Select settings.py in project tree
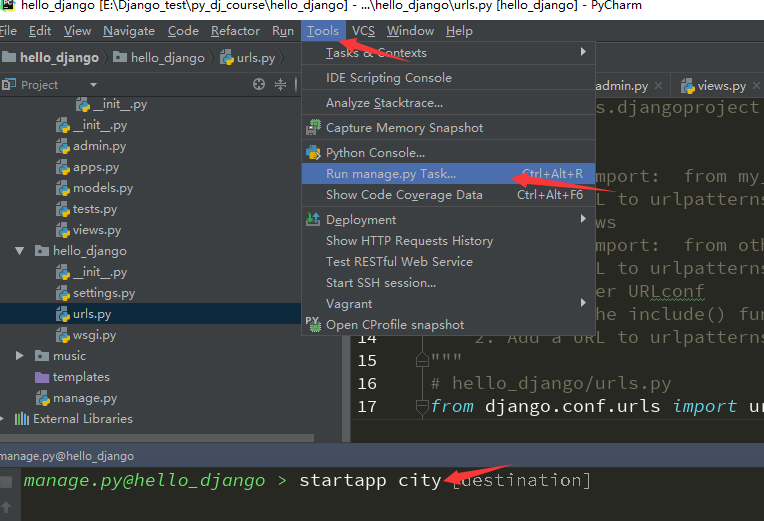 click(x=104, y=293)
